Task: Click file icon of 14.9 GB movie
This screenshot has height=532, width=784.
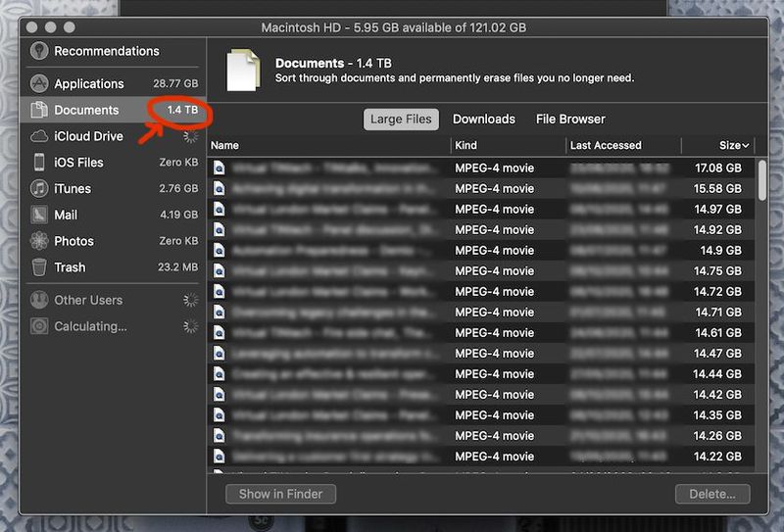Action: [x=219, y=250]
